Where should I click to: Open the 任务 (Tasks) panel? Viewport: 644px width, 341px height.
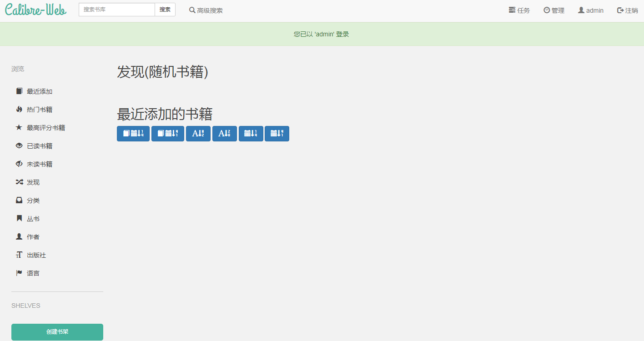519,10
